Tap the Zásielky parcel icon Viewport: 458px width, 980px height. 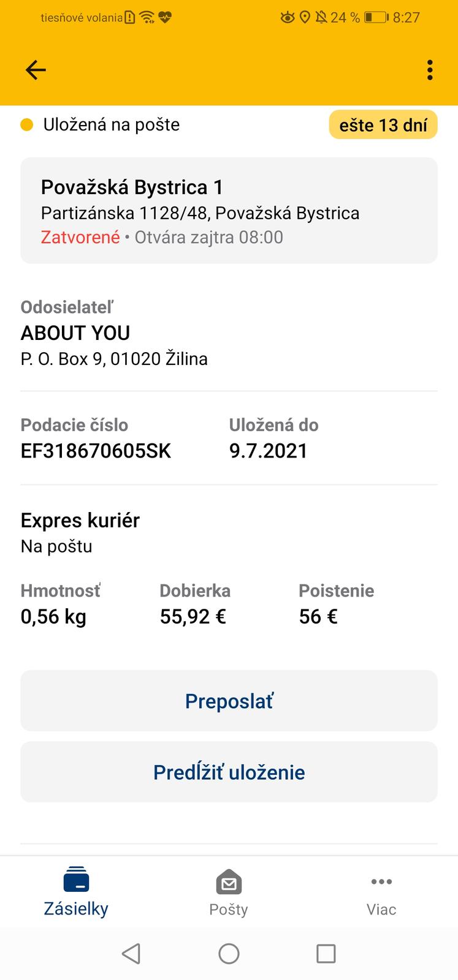76,880
